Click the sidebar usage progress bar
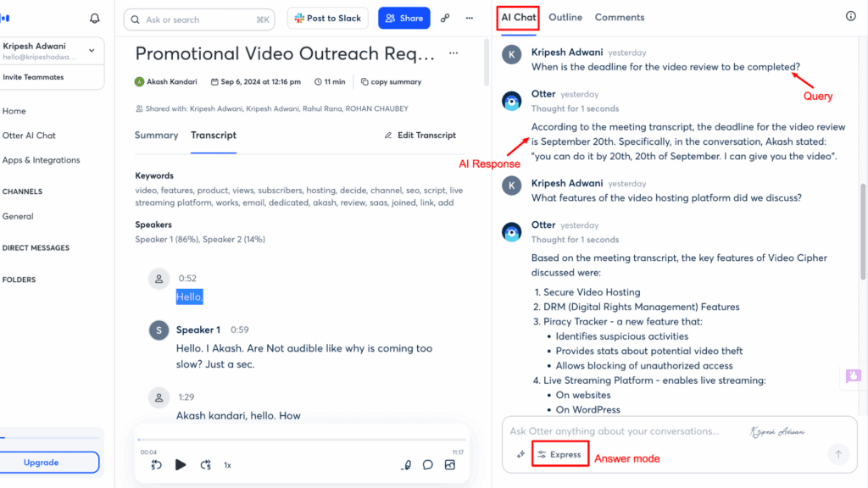The height and width of the screenshot is (488, 868). tap(50, 438)
